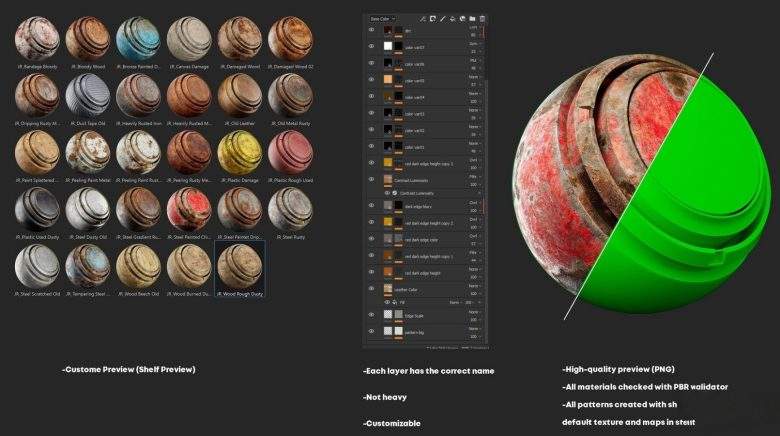Hide the dirt layer with eye icon
Viewport: 780px width, 436px height.
[371, 31]
